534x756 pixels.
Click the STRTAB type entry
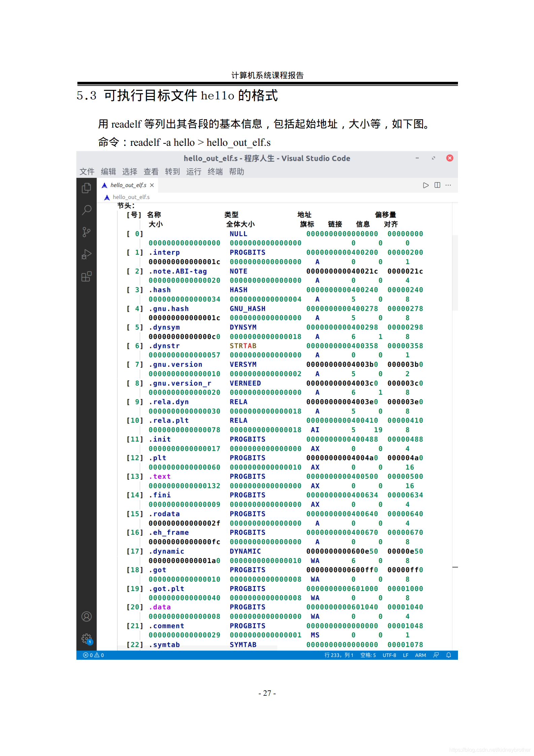(x=243, y=346)
